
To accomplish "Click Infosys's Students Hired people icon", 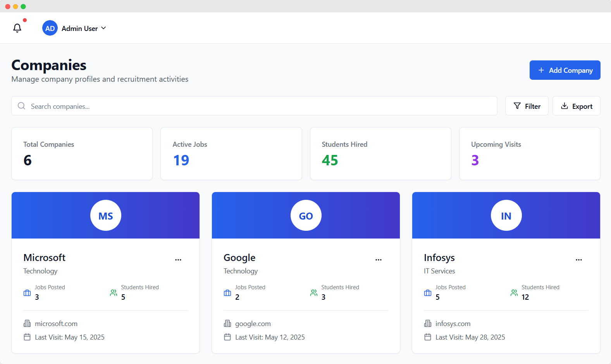I will point(514,293).
